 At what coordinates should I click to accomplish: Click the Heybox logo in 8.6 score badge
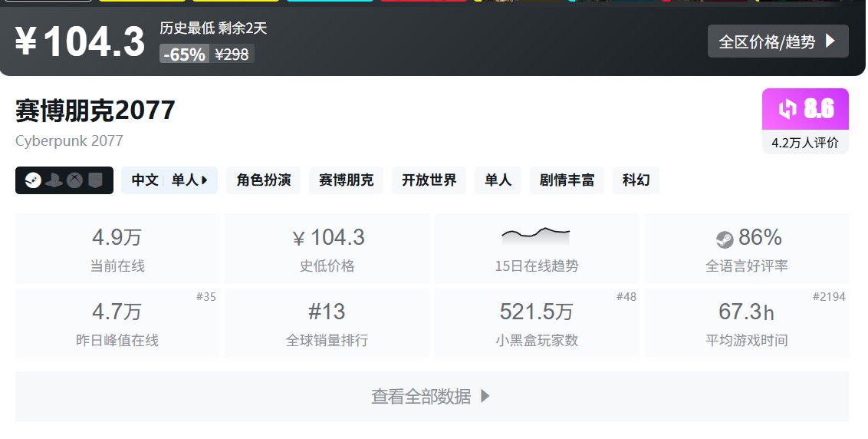787,109
